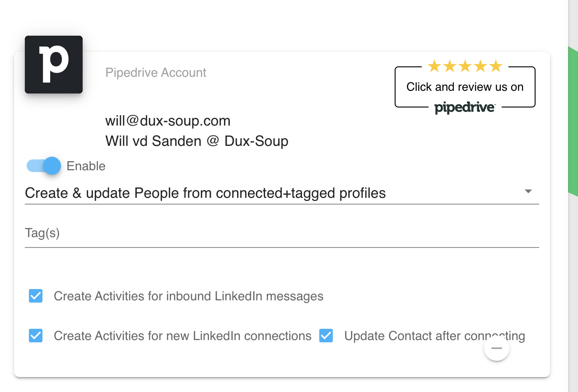
Task: Click "Click and review us on" link
Action: (465, 87)
